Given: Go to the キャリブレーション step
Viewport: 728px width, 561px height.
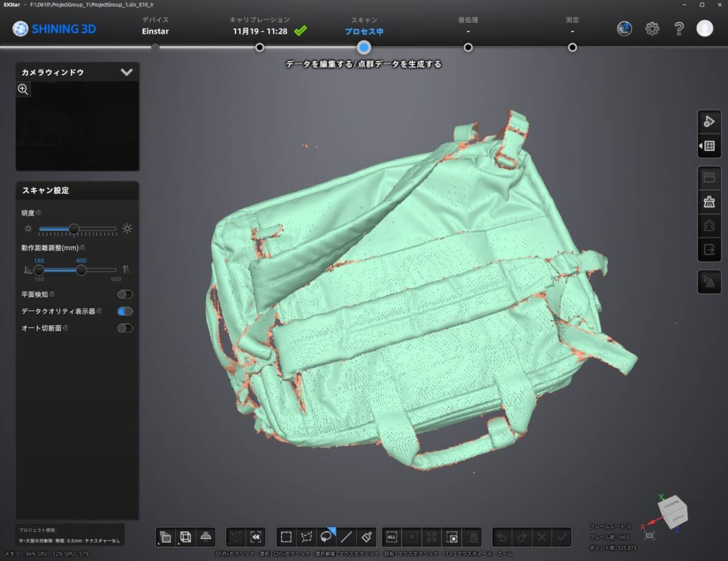Looking at the screenshot, I should coord(260,47).
